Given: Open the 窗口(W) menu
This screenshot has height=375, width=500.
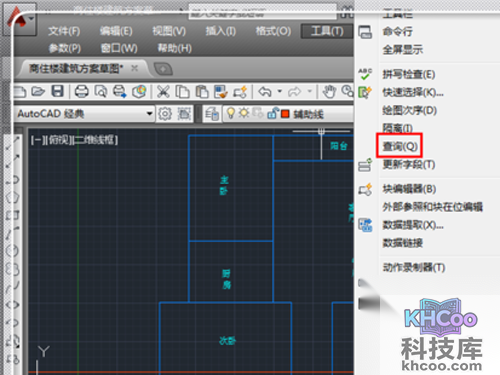Looking at the screenshot, I should tap(119, 48).
